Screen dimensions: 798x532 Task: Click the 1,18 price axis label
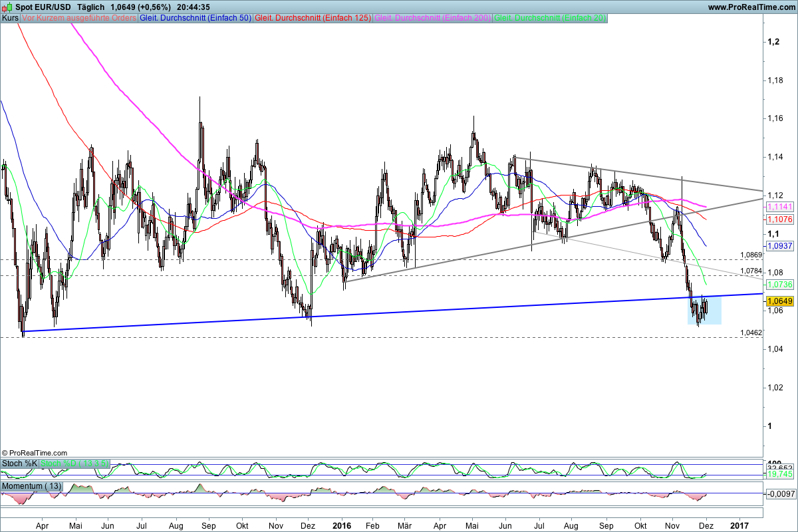(775, 80)
